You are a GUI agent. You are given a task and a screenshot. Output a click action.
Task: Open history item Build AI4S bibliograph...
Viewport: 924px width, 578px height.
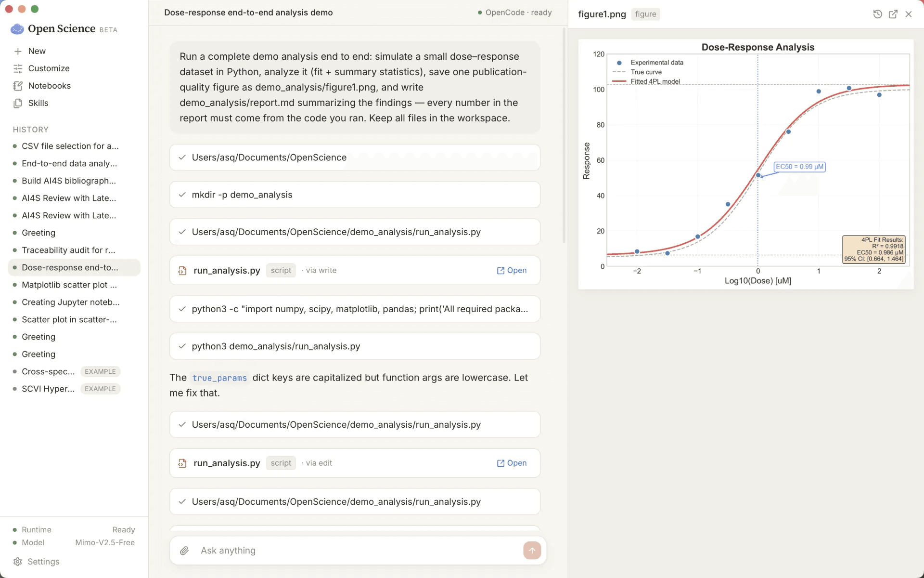coord(74,181)
